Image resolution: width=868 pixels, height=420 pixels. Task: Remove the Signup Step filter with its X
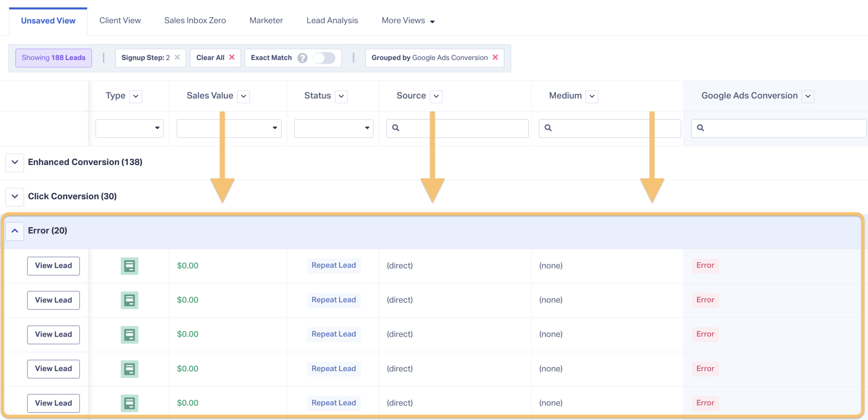click(177, 57)
